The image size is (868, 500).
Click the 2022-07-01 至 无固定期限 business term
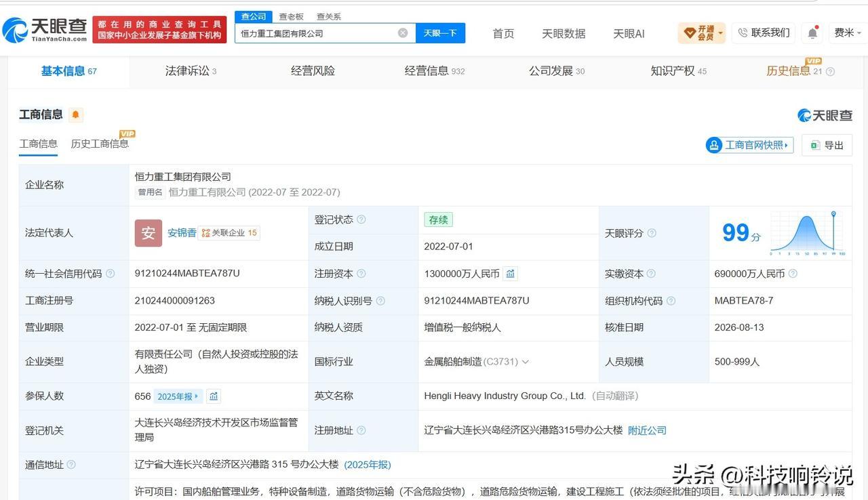click(x=191, y=327)
